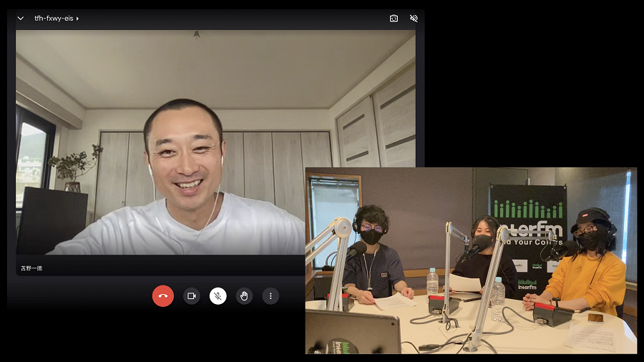Unmute the microphone
Image resolution: width=644 pixels, height=362 pixels.
click(218, 295)
